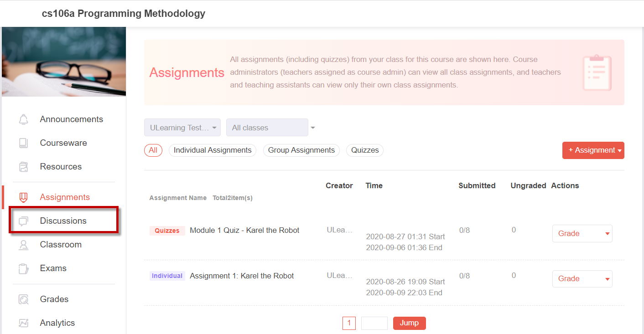Open the All classes dropdown

pos(267,128)
